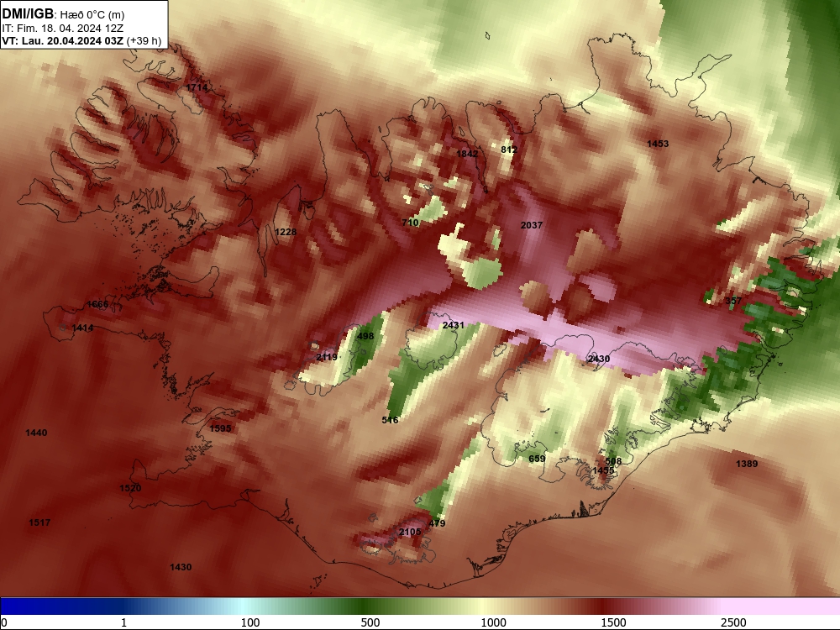The height and width of the screenshot is (630, 840).
Task: Click the map value 1414
Action: coord(82,328)
